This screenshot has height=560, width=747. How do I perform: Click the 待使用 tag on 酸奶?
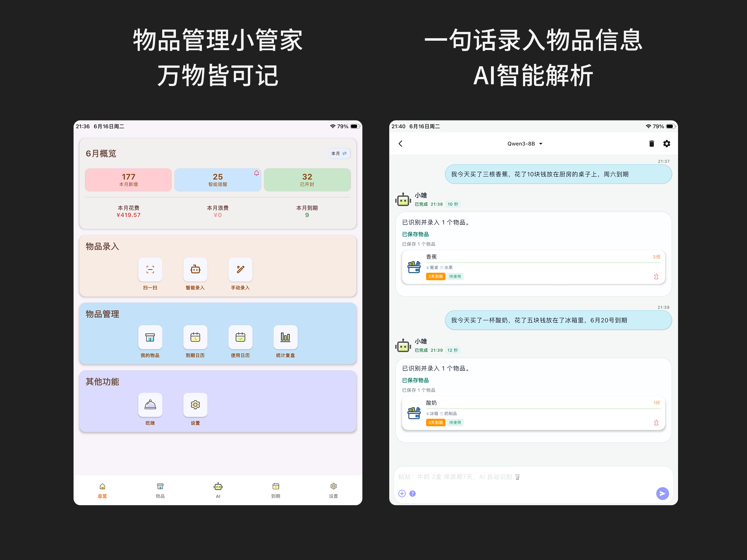coord(455,423)
